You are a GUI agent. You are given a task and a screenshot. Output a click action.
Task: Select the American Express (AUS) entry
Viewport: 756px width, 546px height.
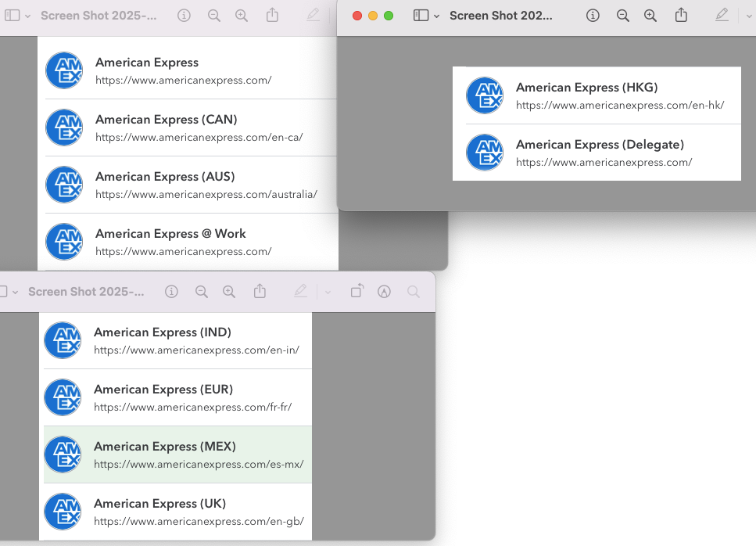click(188, 185)
